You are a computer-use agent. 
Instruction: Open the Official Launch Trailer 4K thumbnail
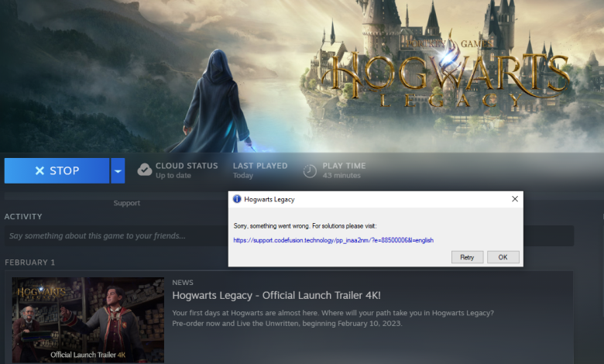[88, 320]
